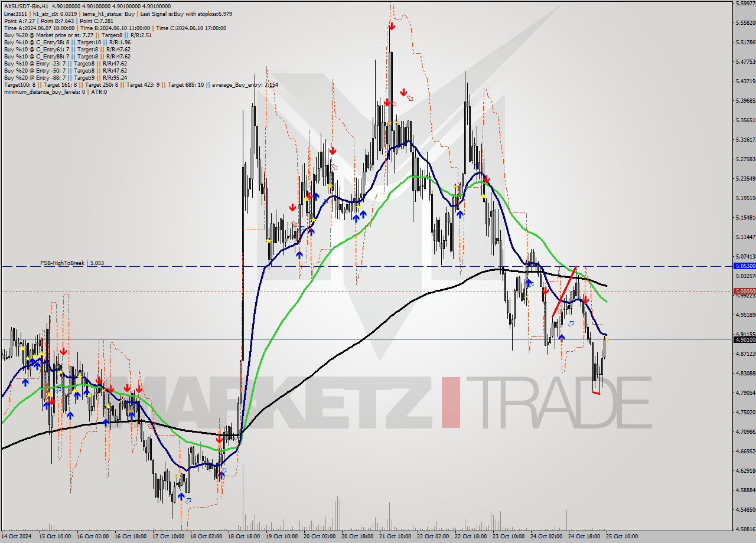
Task: Click the 5.1144 price axis label
Action: (x=745, y=237)
